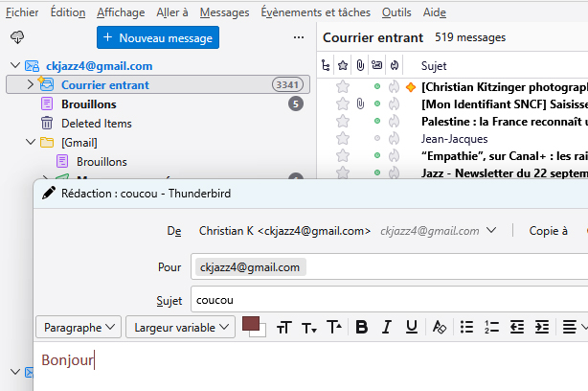Mark Mon Identifiant SNCF message as spam
This screenshot has height=391, width=588.
click(x=394, y=103)
